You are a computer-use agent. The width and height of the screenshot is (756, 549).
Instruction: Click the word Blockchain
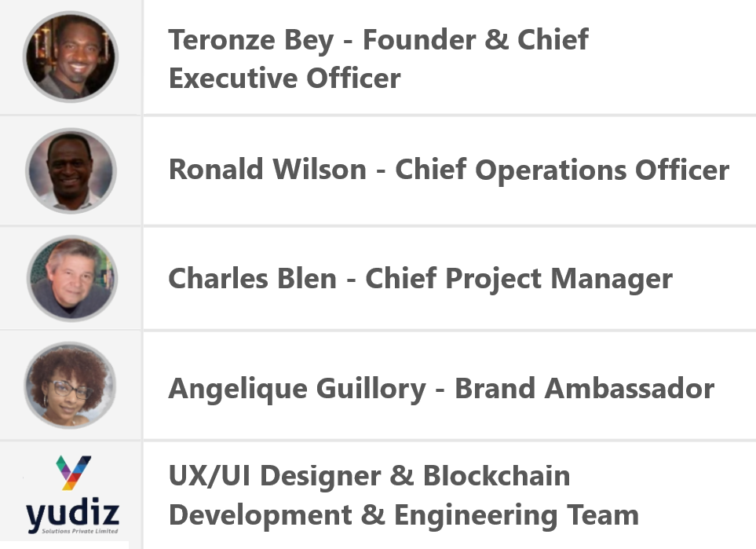pyautogui.click(x=496, y=476)
